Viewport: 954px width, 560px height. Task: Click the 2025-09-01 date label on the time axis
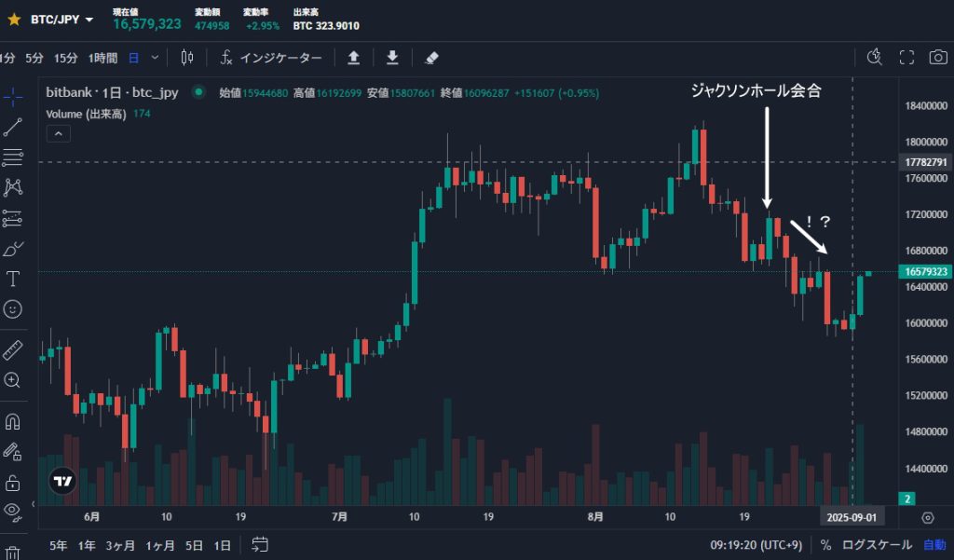(852, 517)
